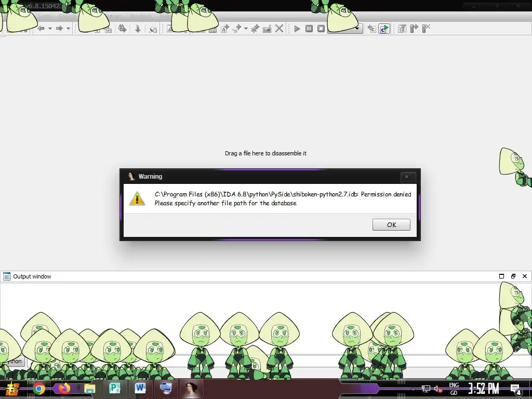Screen dimensions: 532x399
Task: Click the 'Output window' title text
Action: pyautogui.click(x=32, y=276)
